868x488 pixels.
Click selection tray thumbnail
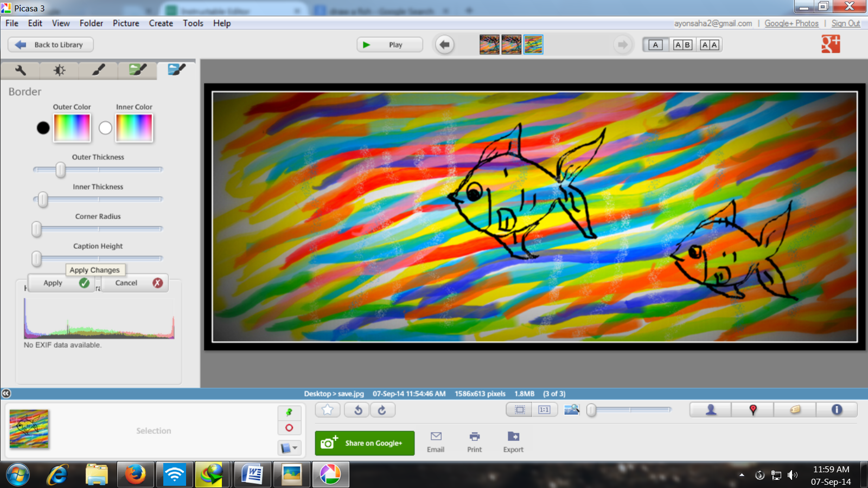point(29,429)
